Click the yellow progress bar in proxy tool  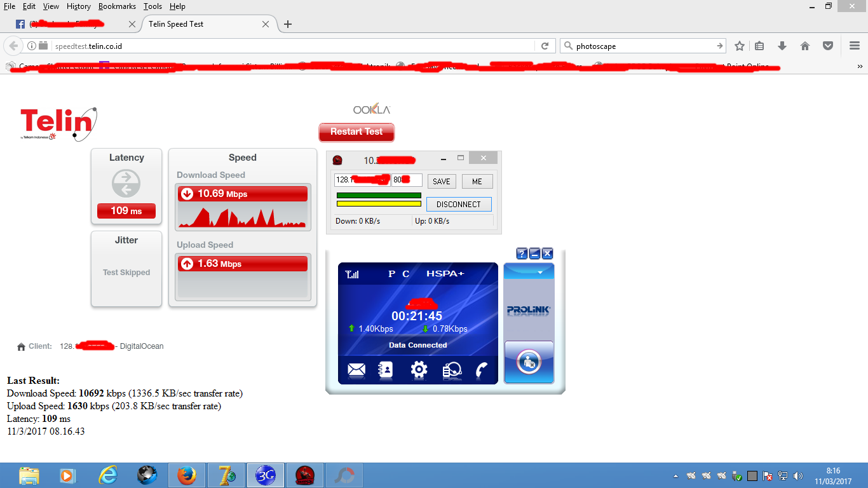pyautogui.click(x=379, y=204)
